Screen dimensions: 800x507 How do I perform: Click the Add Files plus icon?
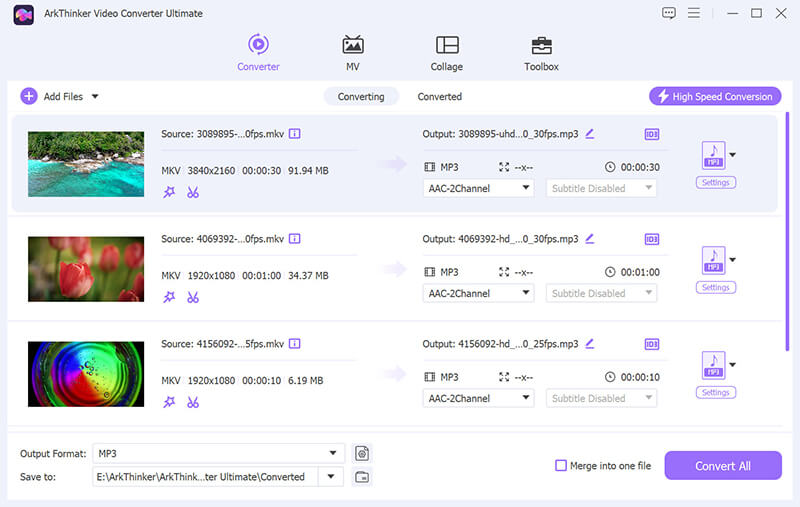coord(29,96)
